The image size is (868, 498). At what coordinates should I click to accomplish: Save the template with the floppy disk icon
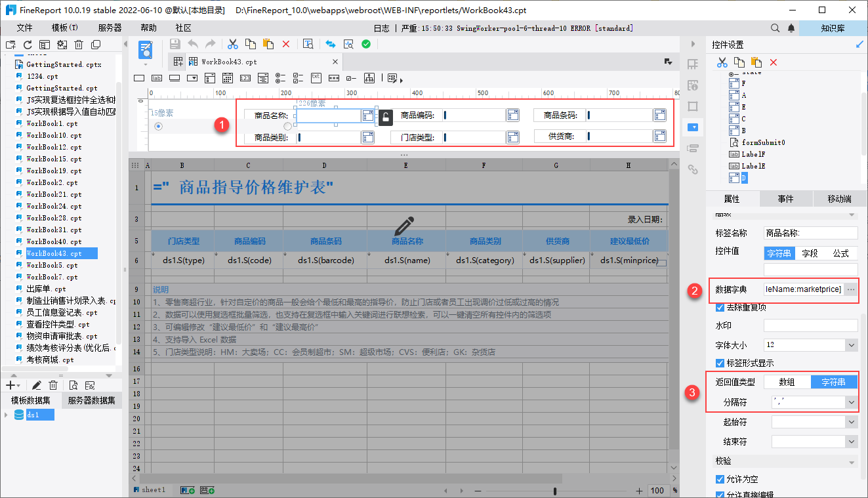175,44
